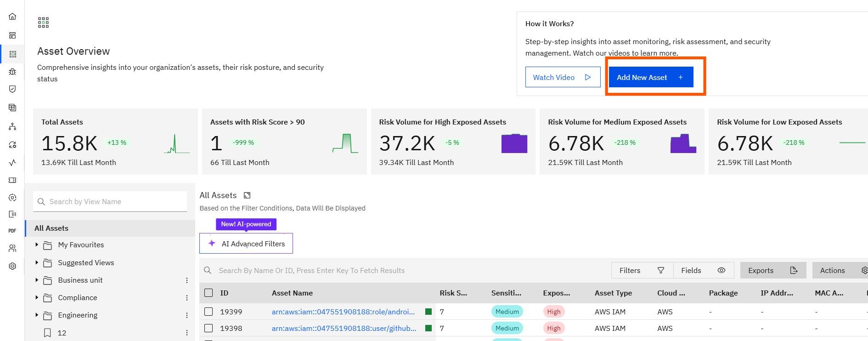
Task: Open the arn role/androi... asset link
Action: (x=343, y=312)
